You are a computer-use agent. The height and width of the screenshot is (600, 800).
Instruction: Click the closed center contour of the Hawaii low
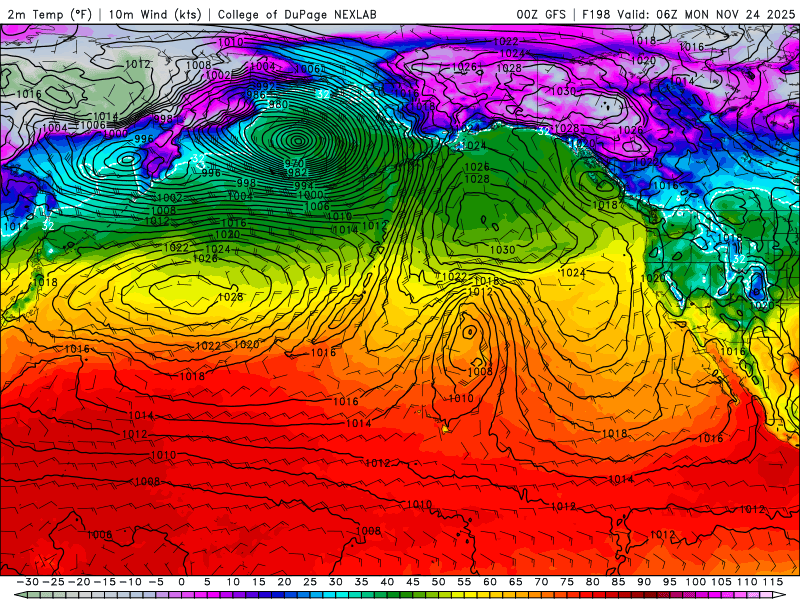469,332
